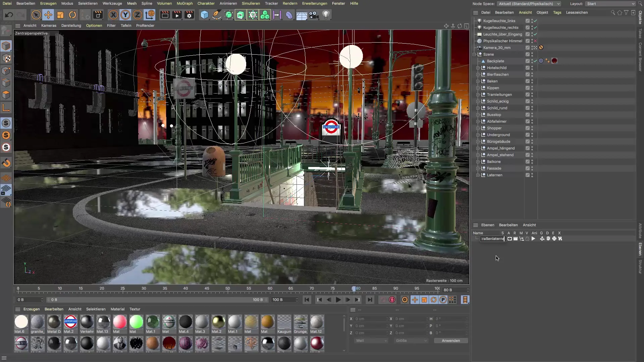Click the timeline playhead at frame 80

(x=354, y=289)
